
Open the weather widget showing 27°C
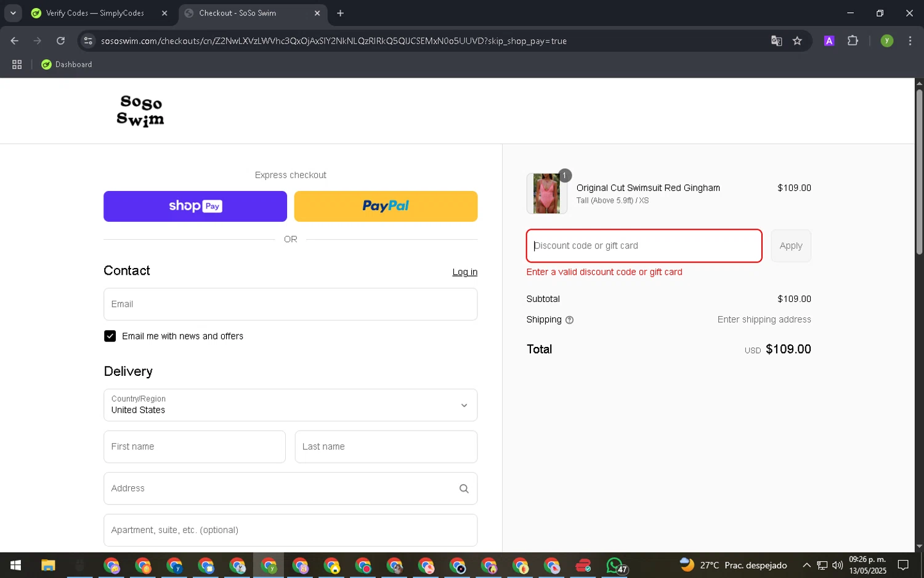[733, 565]
